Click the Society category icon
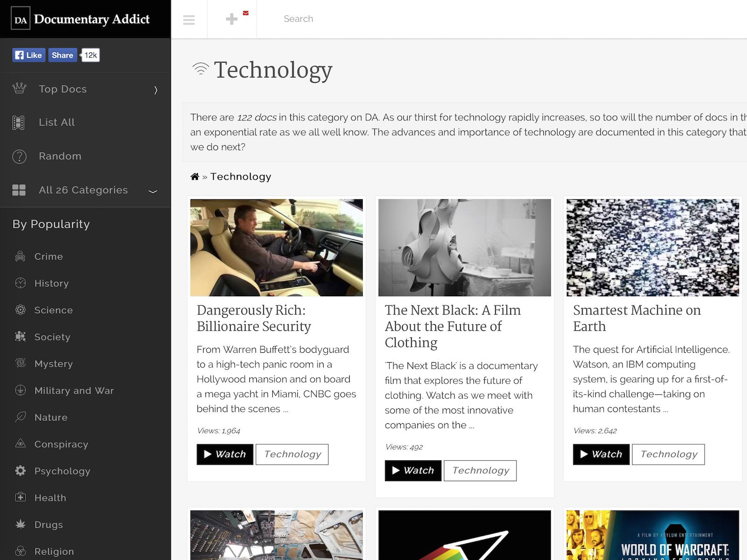 (x=20, y=336)
